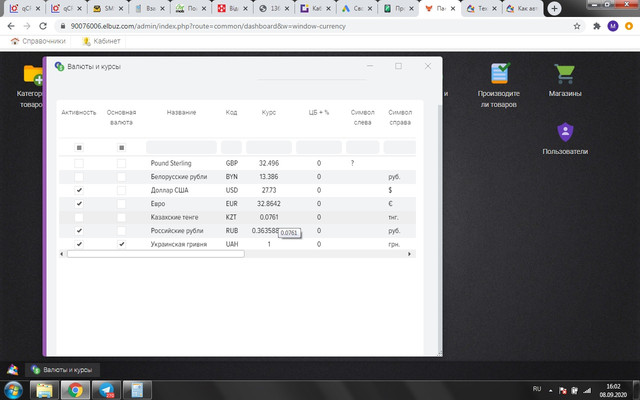Toggle activity checkbox for Pound Sterling
Image resolution: width=640 pixels, height=400 pixels.
coord(79,163)
